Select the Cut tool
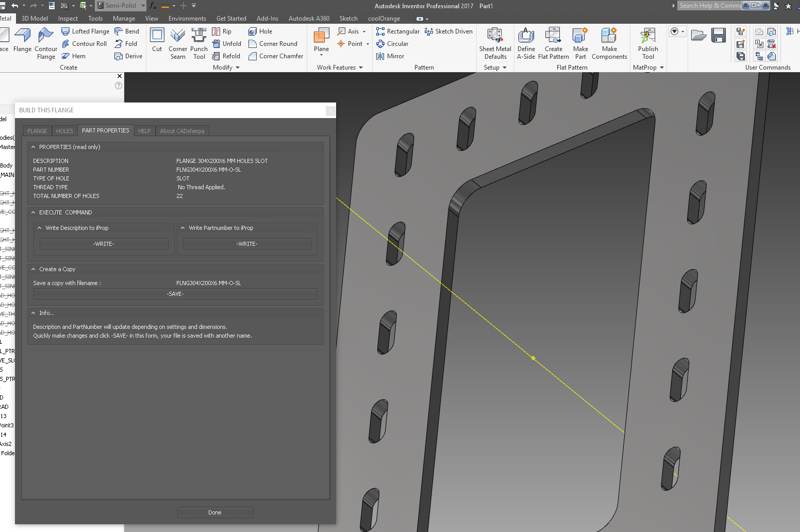The height and width of the screenshot is (532, 800). pyautogui.click(x=157, y=40)
